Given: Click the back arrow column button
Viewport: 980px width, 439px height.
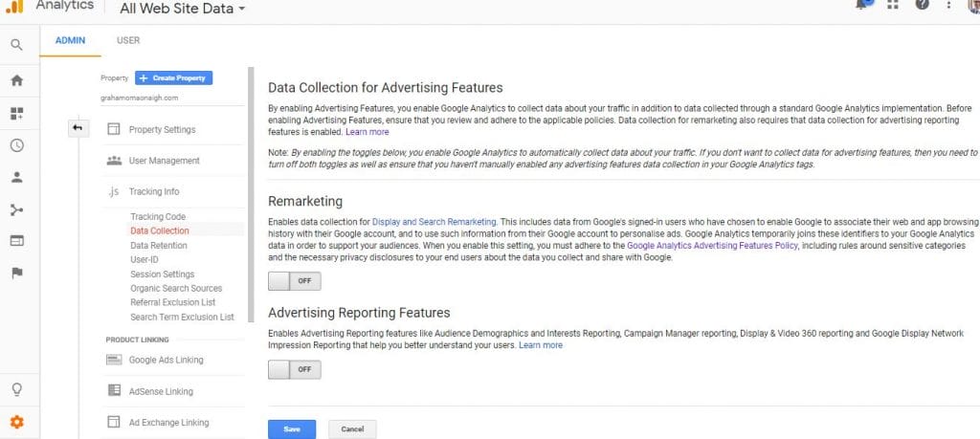Looking at the screenshot, I should [78, 128].
